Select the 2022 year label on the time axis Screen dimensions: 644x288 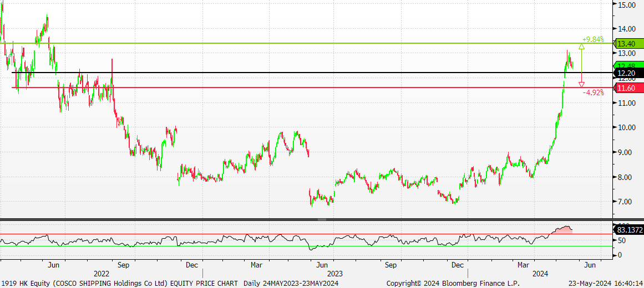tap(102, 273)
